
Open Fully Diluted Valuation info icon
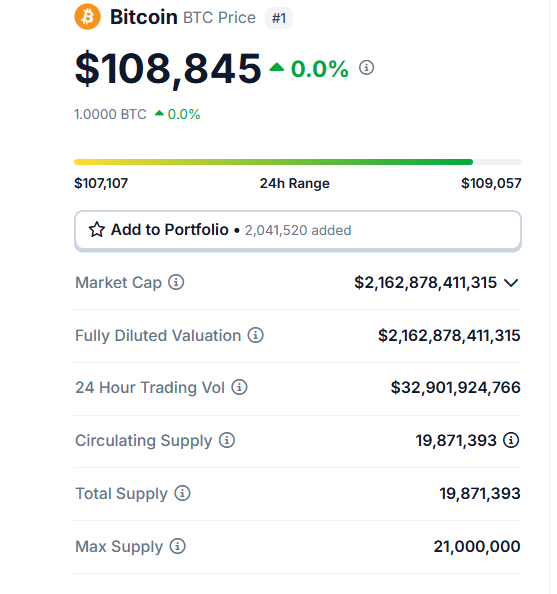(256, 335)
